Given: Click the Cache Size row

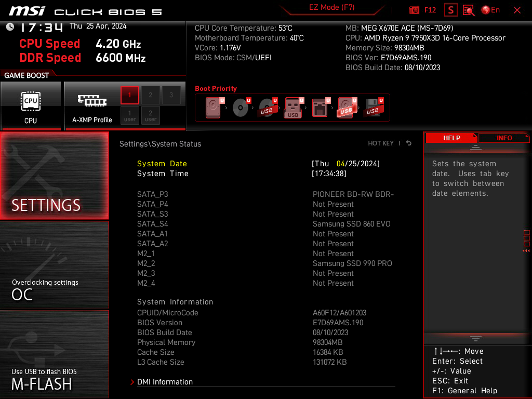Looking at the screenshot, I should 266,352.
